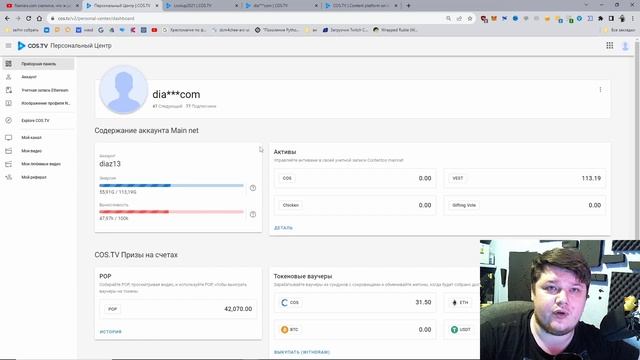Click the My videos icon in sidebar

click(x=9, y=151)
